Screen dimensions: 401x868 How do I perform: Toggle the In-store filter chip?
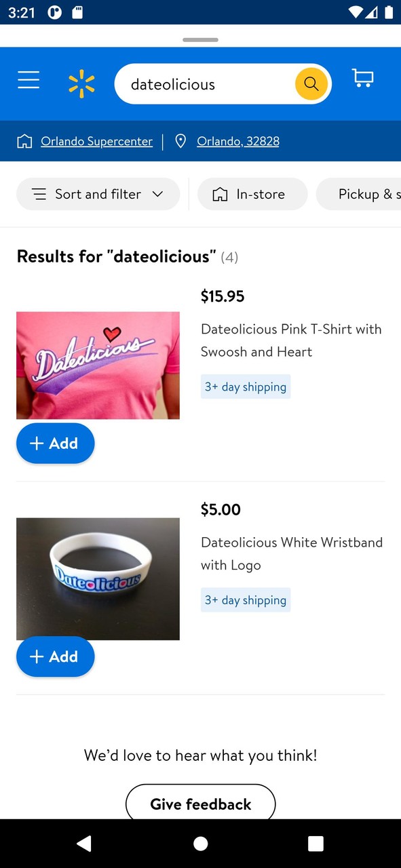click(252, 194)
